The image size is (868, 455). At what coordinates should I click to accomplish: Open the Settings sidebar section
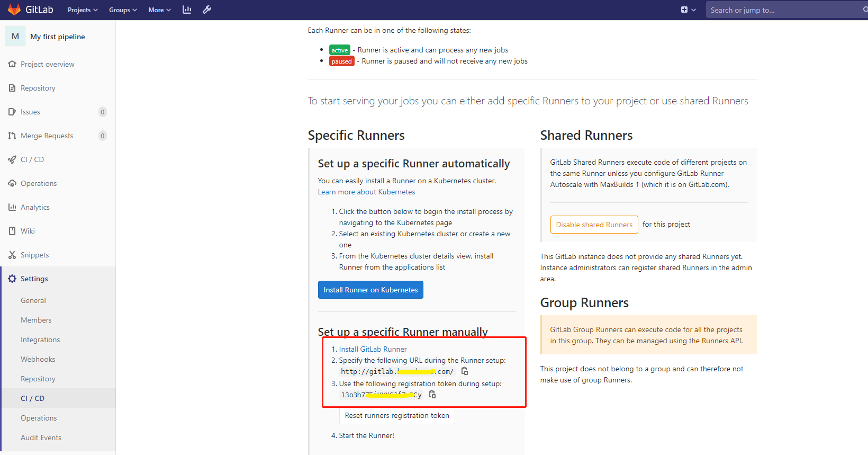click(34, 279)
